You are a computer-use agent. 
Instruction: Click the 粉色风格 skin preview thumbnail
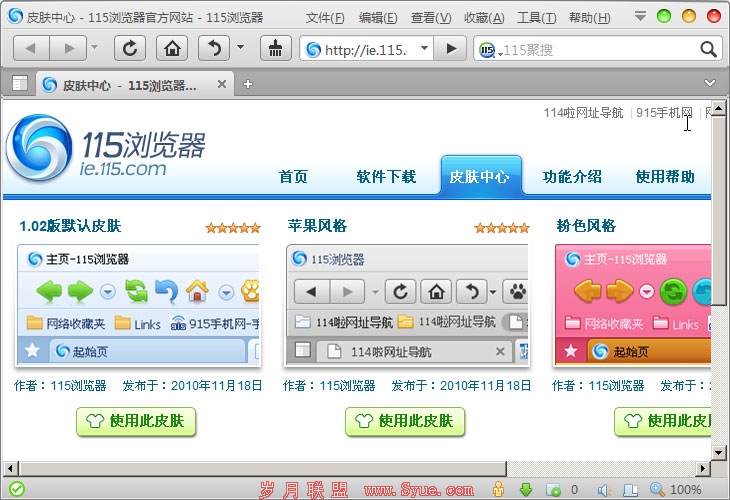[633, 305]
